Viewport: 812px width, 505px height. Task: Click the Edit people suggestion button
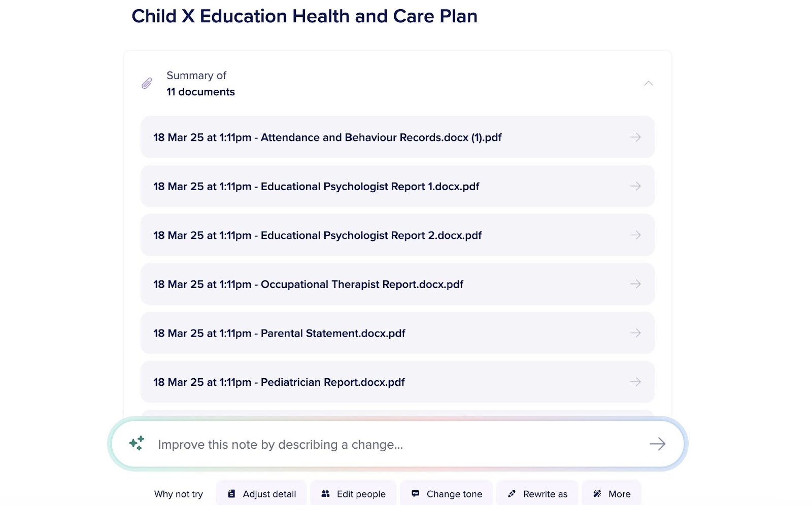(x=353, y=494)
